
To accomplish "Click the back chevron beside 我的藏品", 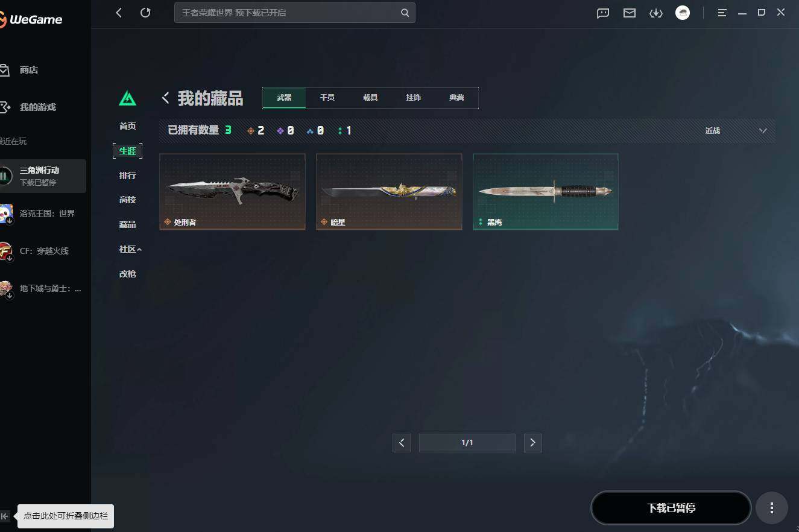I will 165,98.
